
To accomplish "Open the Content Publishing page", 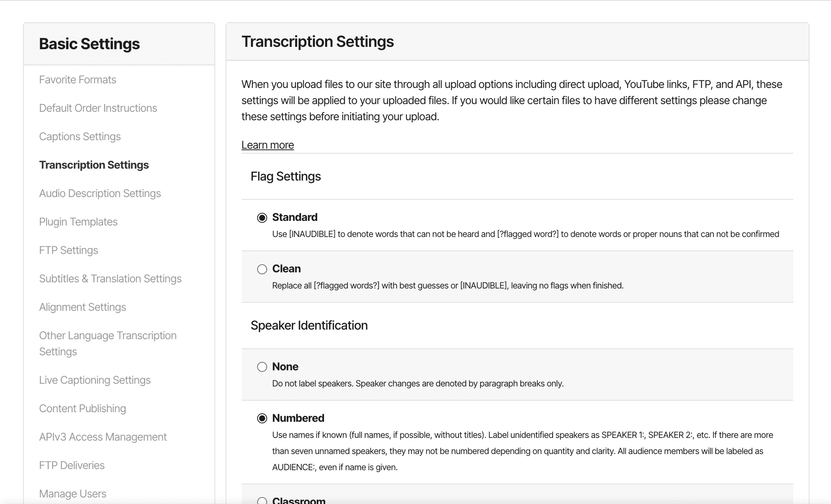I will click(83, 409).
